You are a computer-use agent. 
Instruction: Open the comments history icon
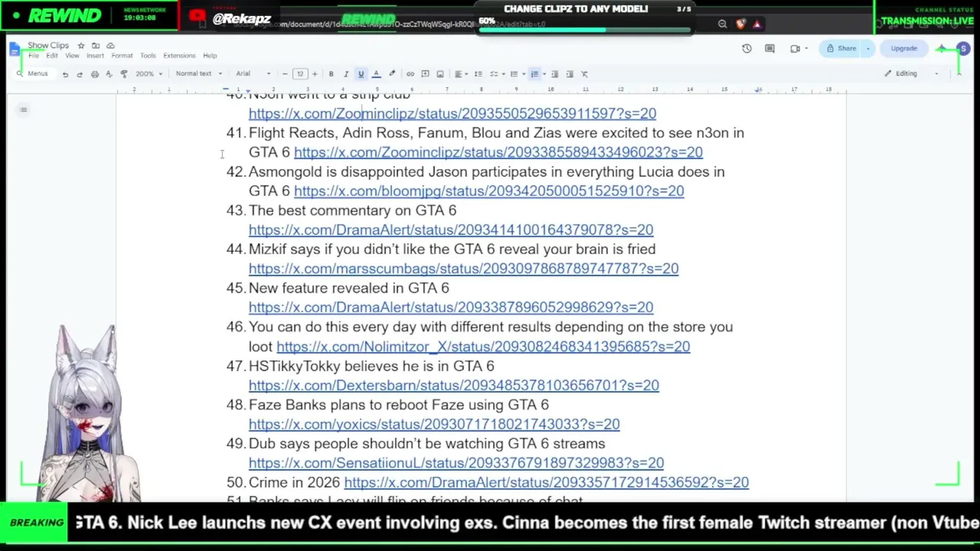(x=770, y=49)
